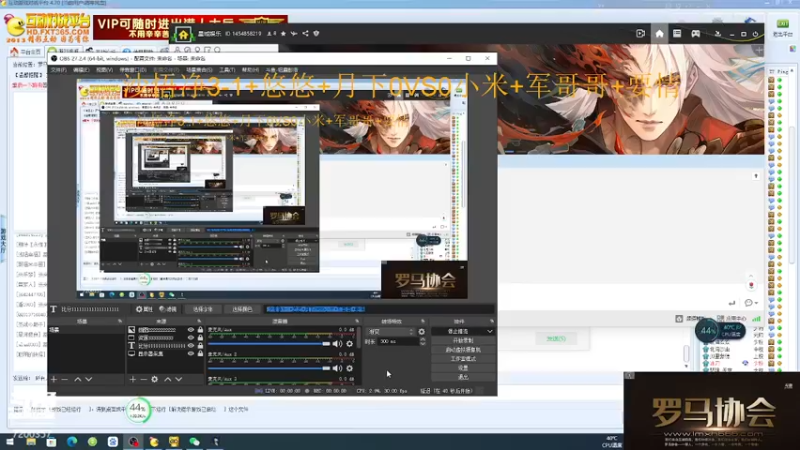Click the shield icon beside room ID
This screenshot has width=800, height=450.
(316, 34)
